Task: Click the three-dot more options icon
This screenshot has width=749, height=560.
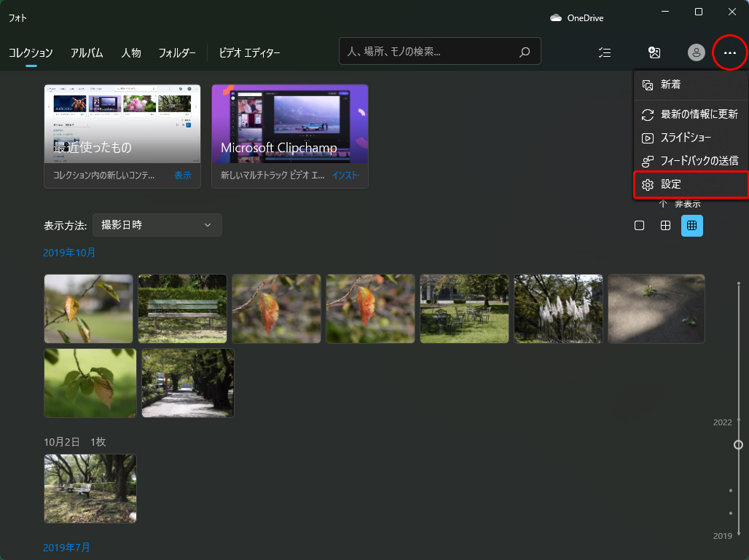Action: click(729, 52)
